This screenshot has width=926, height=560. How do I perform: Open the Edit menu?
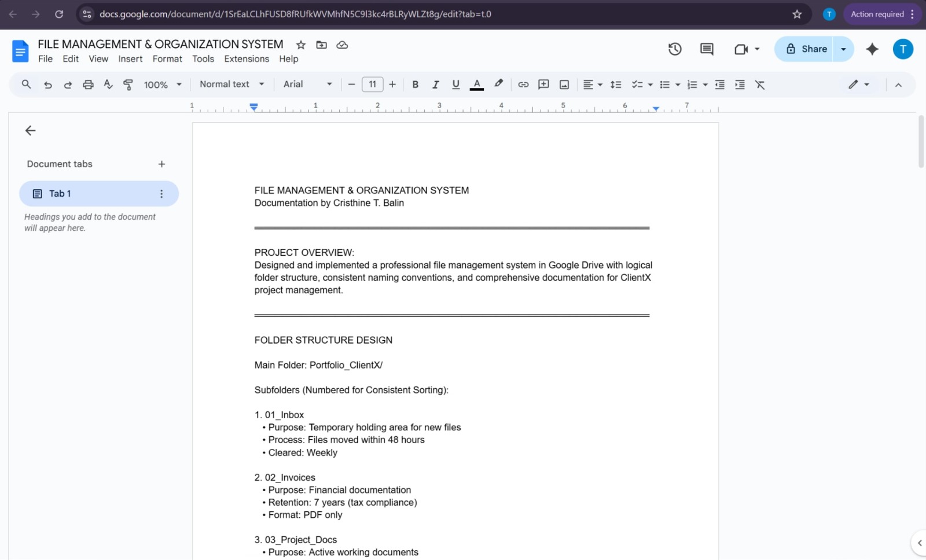[71, 59]
